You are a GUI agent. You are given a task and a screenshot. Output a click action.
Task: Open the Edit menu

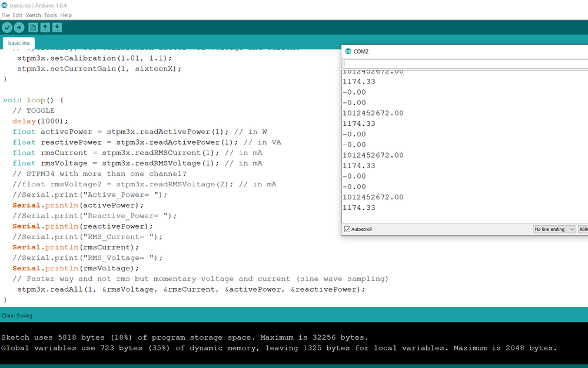pyautogui.click(x=17, y=15)
